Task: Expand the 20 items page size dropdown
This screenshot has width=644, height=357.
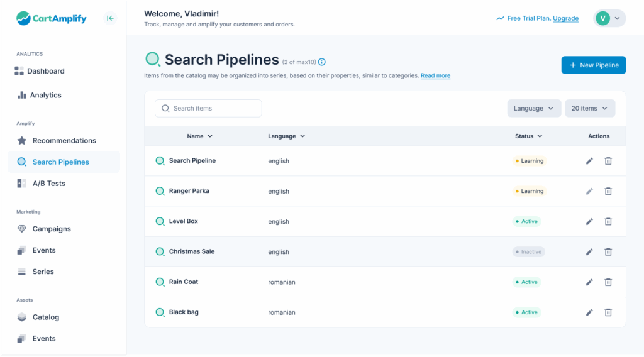Action: [x=589, y=108]
